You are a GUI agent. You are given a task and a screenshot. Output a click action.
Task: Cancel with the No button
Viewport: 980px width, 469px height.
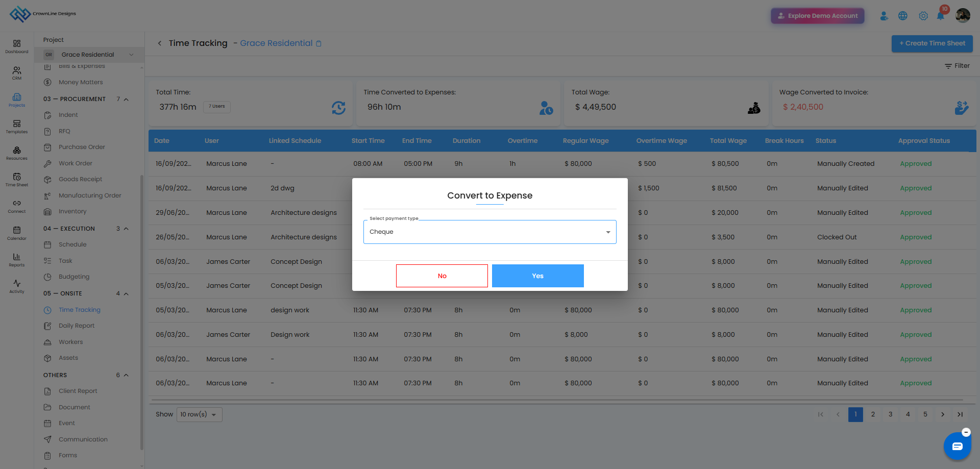pyautogui.click(x=442, y=276)
